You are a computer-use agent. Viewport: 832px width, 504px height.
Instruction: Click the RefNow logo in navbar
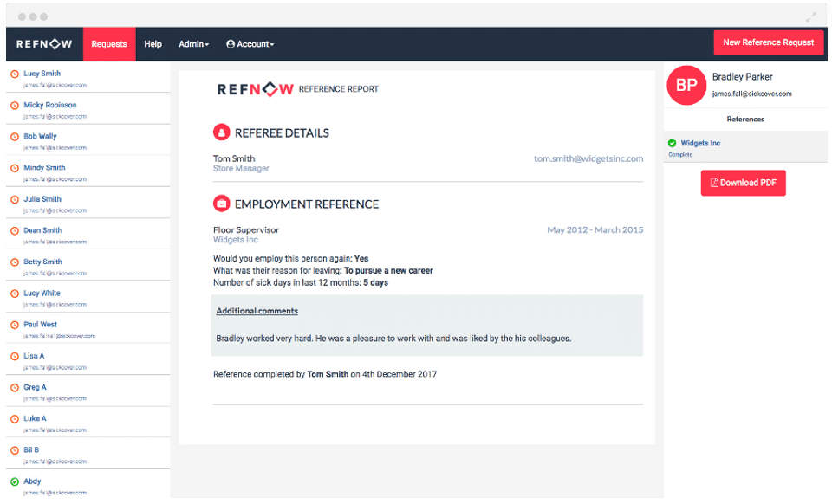[x=44, y=44]
